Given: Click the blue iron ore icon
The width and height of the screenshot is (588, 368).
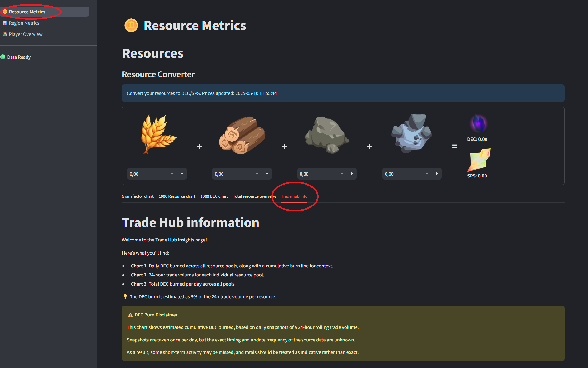Looking at the screenshot, I should click(x=411, y=133).
